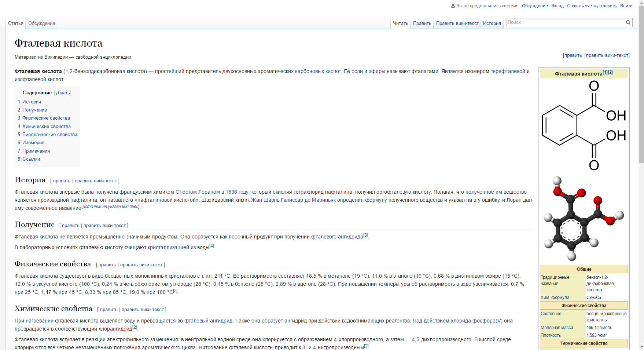Screen dimensions: 644x350
Task: Open the Править вики-текст tab
Action: (x=457, y=23)
